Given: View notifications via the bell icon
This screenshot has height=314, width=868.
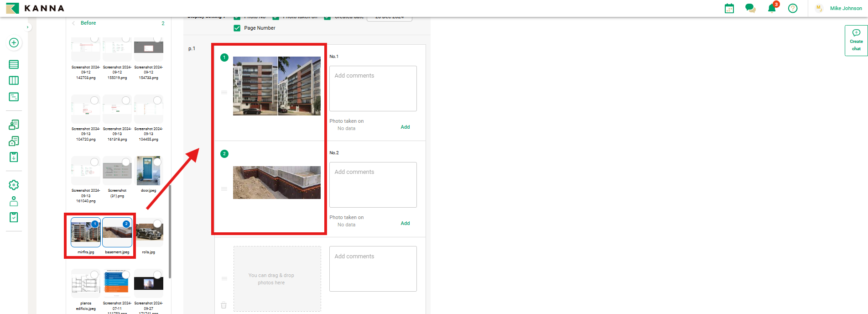Looking at the screenshot, I should click(771, 8).
